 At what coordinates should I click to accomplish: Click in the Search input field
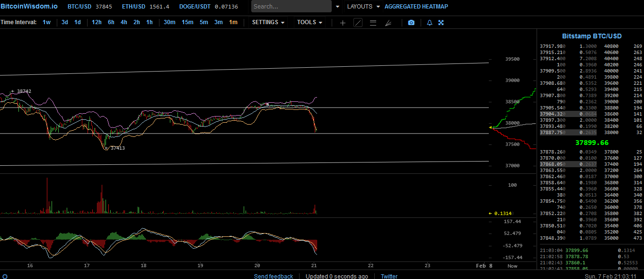coord(291,7)
